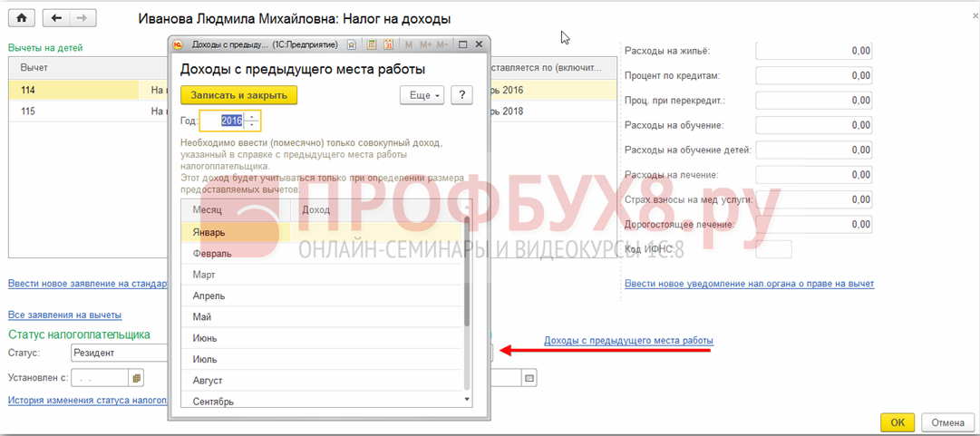This screenshot has height=436, width=980.
Task: Click the 'Доход' column header
Action: [x=377, y=210]
